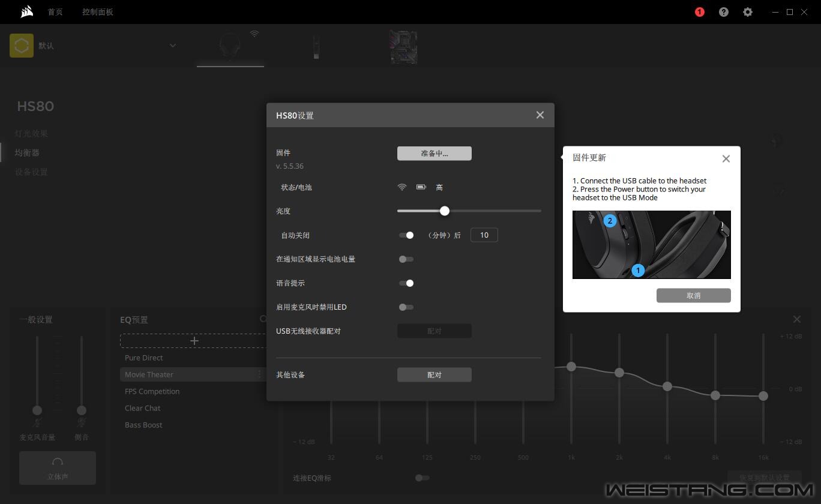This screenshot has height=504, width=821.
Task: Click the EQ预置 search icon
Action: tap(263, 319)
